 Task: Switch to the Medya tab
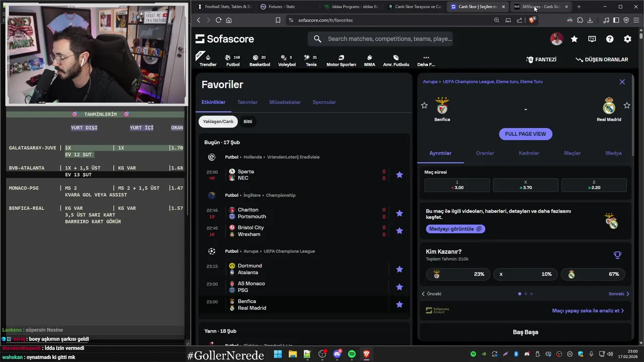pyautogui.click(x=613, y=153)
